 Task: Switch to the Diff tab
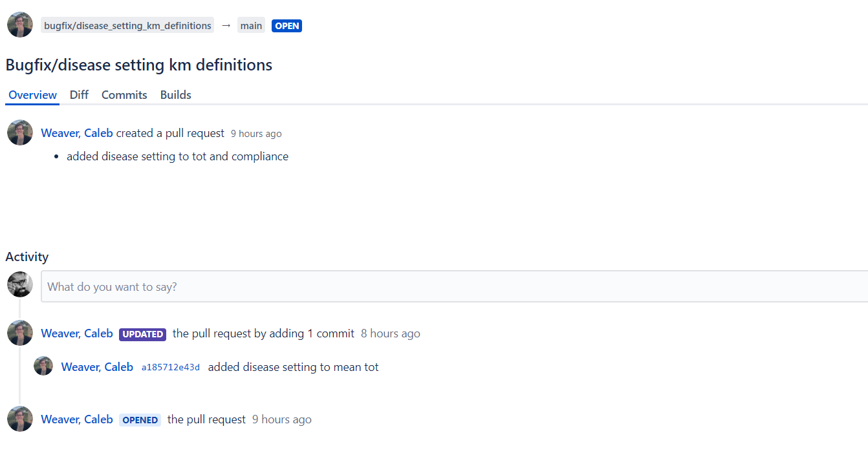(x=79, y=94)
